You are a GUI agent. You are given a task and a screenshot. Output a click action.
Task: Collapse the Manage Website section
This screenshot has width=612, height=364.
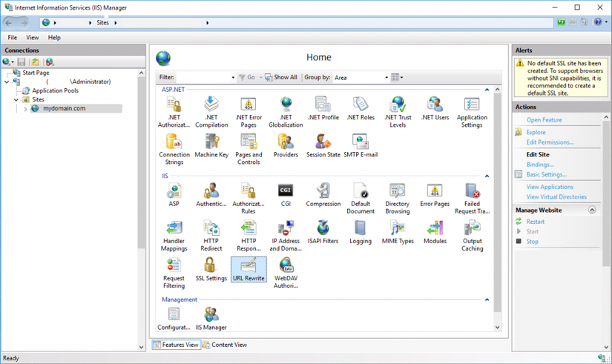(x=592, y=210)
